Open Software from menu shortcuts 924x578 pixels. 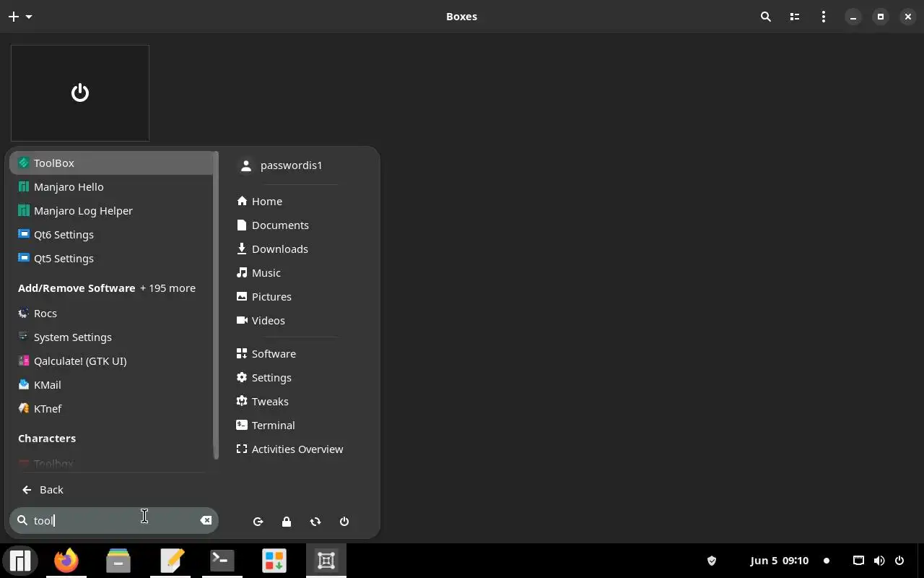point(266,354)
